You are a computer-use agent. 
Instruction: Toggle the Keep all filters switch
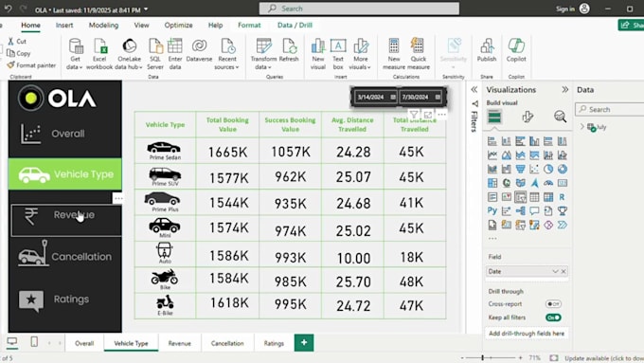point(553,318)
